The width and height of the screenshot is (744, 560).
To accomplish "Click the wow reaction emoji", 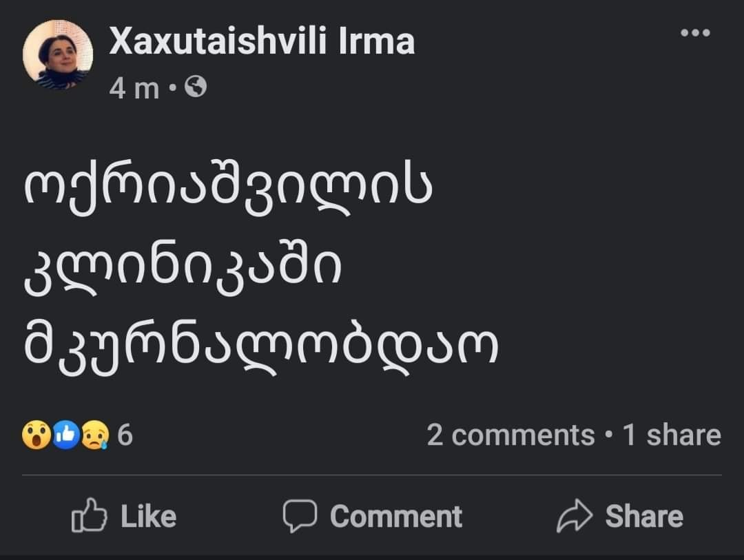I will click(x=36, y=435).
